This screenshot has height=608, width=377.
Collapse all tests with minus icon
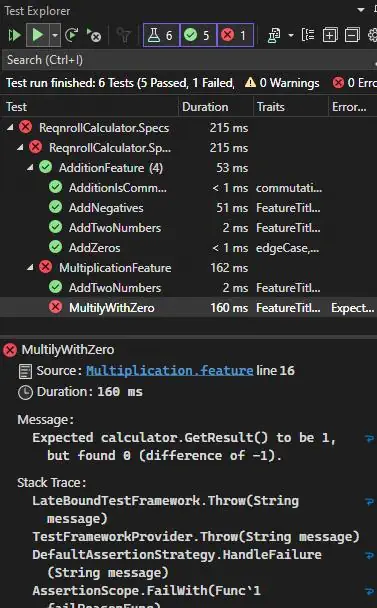[x=352, y=35]
